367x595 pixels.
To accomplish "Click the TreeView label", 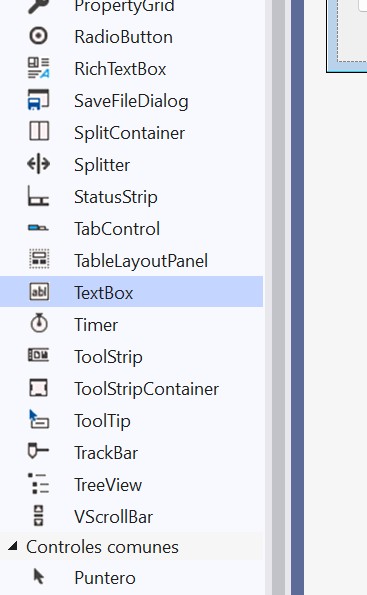I will click(x=108, y=485).
